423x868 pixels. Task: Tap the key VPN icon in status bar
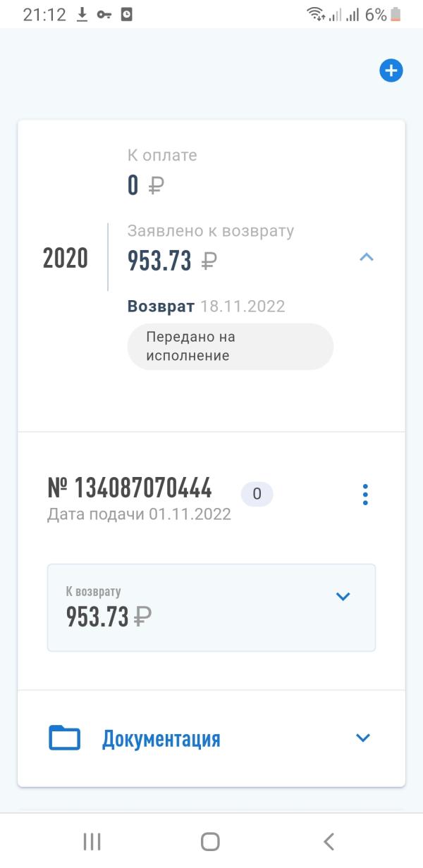(x=105, y=14)
